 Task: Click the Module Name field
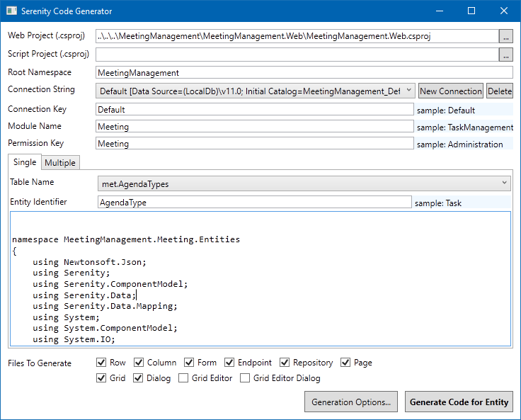point(253,127)
